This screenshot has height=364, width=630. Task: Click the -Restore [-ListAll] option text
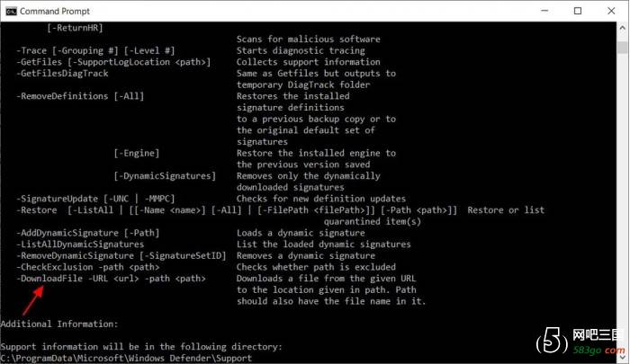pos(65,210)
